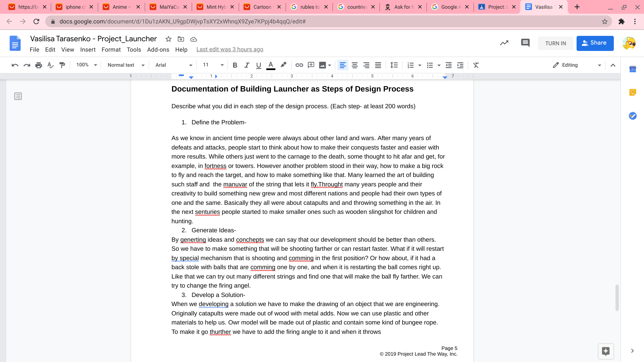
Task: Toggle bold formatting
Action: tap(235, 65)
